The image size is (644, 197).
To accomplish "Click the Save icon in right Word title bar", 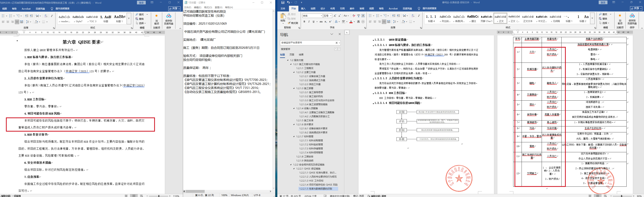I will click(283, 2).
